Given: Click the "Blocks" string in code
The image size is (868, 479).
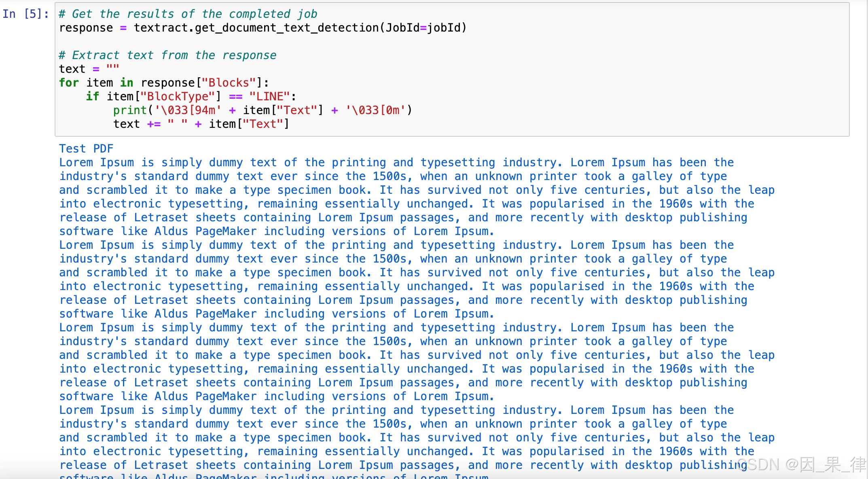Looking at the screenshot, I should pyautogui.click(x=229, y=83).
